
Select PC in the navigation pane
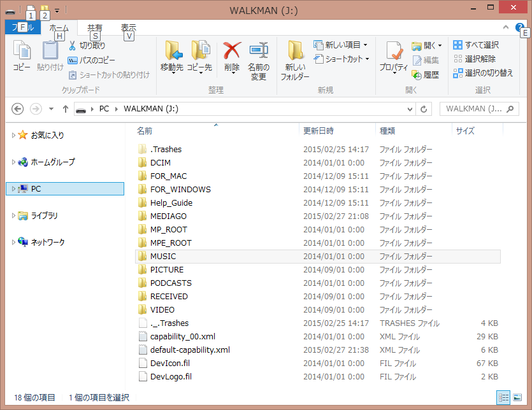65,189
